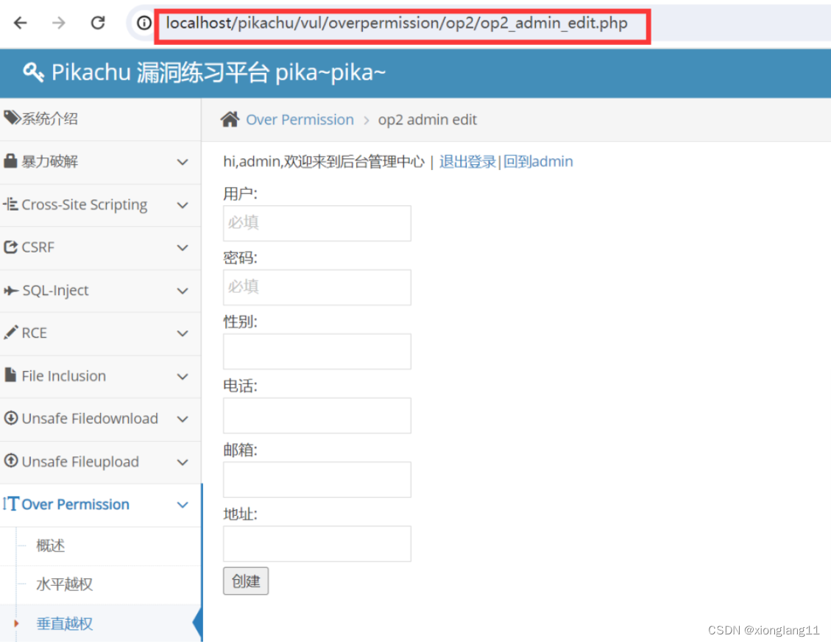Image resolution: width=831 pixels, height=644 pixels.
Task: Focus the address bar URL text
Action: coord(397,24)
